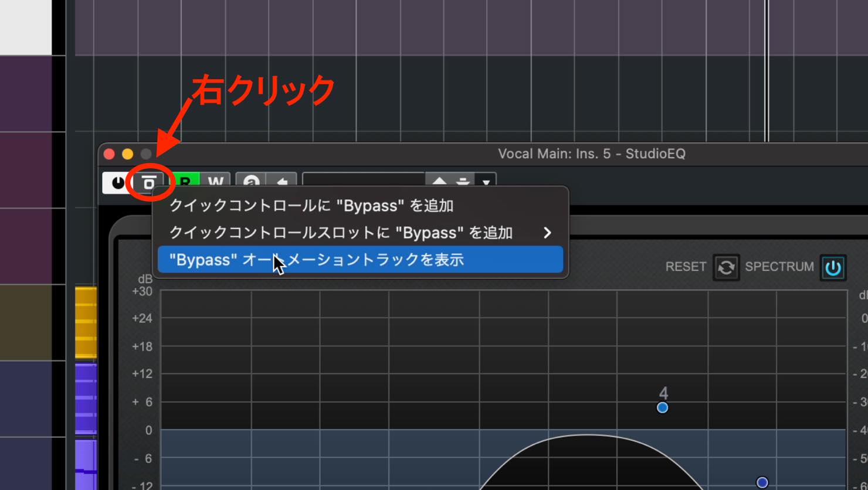868x490 pixels.
Task: Choose クイックコントロールに "Bypass" を追加
Action: tap(360, 206)
